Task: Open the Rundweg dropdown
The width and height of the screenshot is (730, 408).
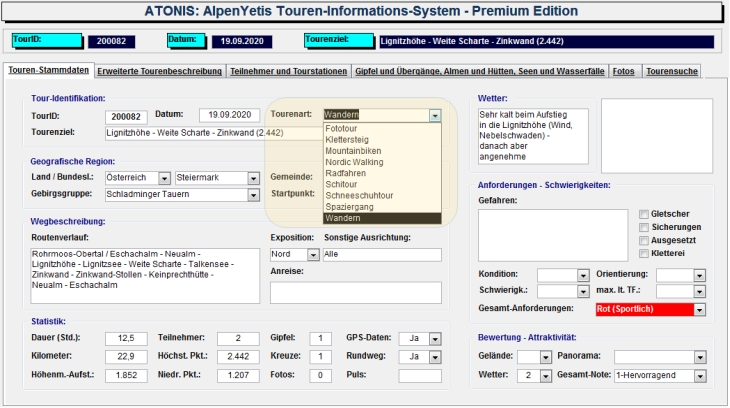Action: tap(435, 357)
